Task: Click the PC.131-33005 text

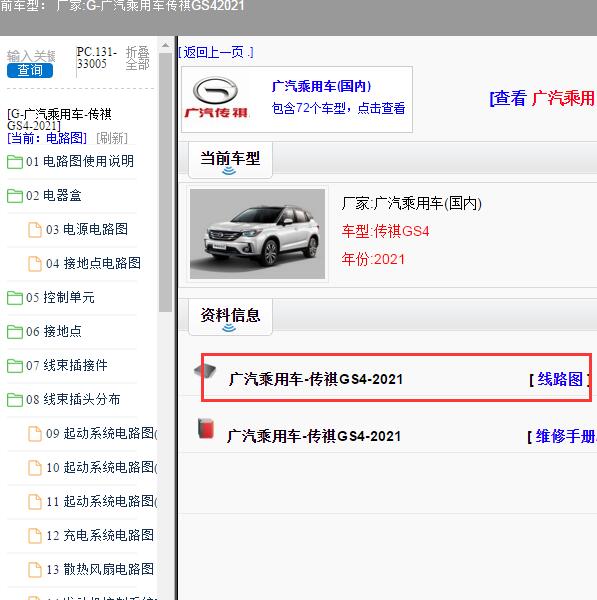Action: pos(96,58)
